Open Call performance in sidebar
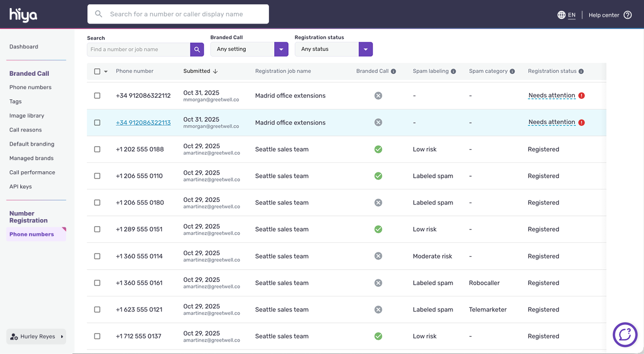The image size is (644, 354). pyautogui.click(x=32, y=172)
